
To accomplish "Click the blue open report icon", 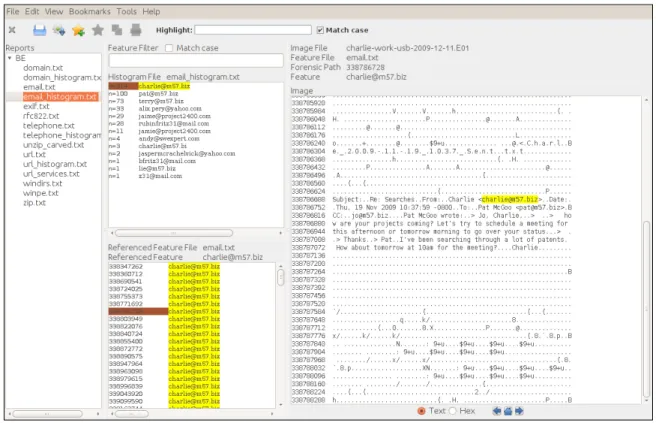I will click(x=40, y=30).
